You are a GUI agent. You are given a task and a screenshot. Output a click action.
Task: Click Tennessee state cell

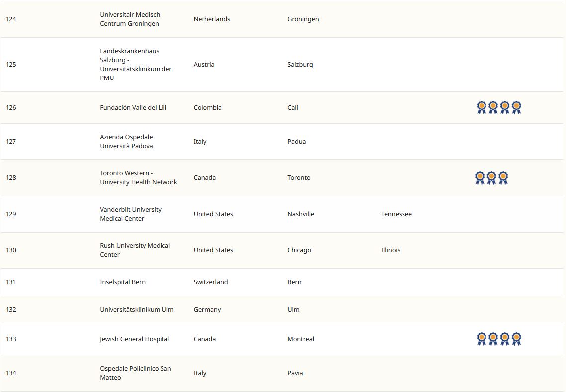tap(396, 214)
